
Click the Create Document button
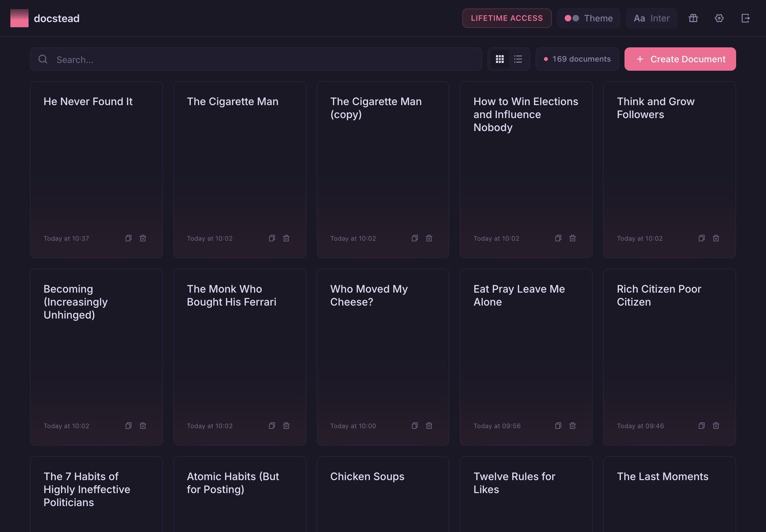tap(680, 59)
